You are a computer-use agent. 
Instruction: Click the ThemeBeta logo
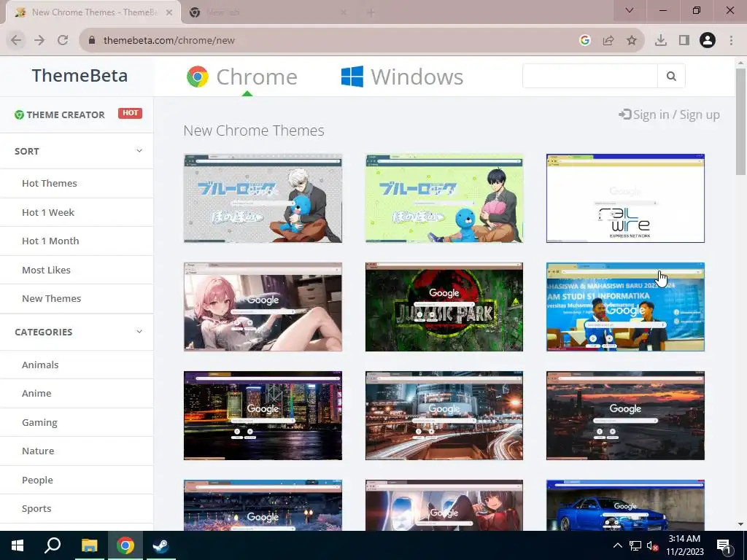(x=80, y=76)
